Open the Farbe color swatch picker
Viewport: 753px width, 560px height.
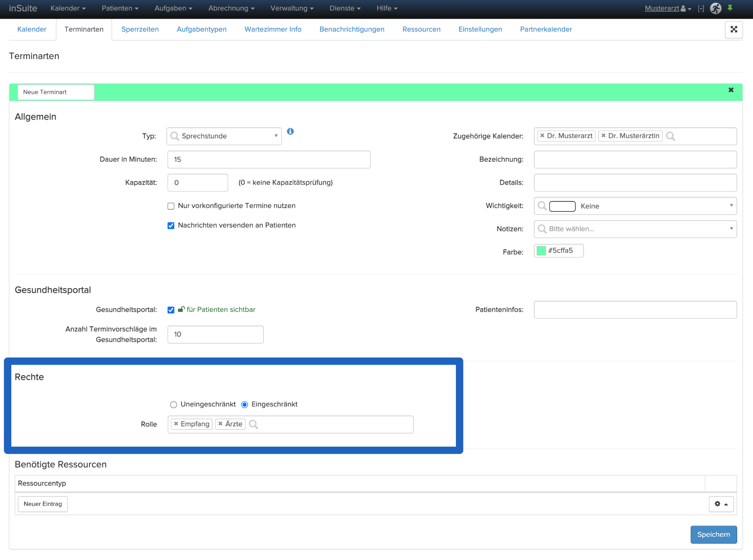pos(541,251)
